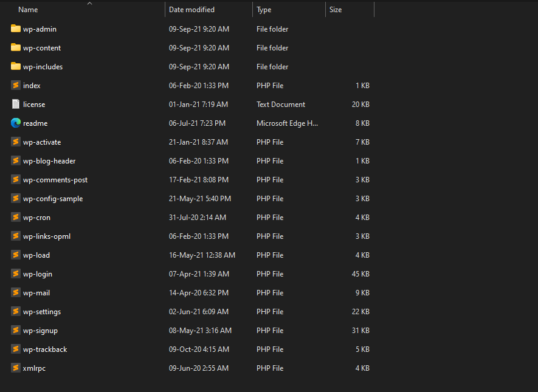
Task: Select the wp-content folder icon
Action: coord(15,47)
